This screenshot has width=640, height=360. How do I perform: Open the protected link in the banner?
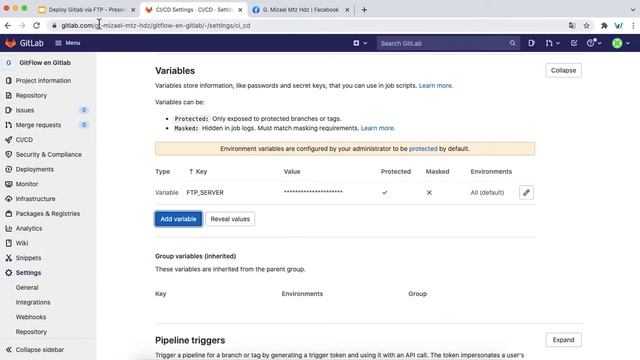(x=423, y=149)
